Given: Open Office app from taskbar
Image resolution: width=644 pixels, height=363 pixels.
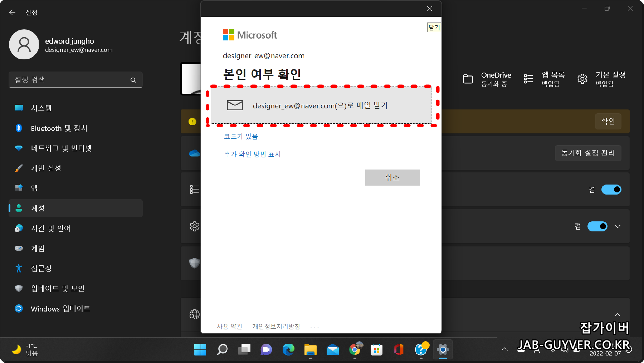Looking at the screenshot, I should (x=399, y=349).
